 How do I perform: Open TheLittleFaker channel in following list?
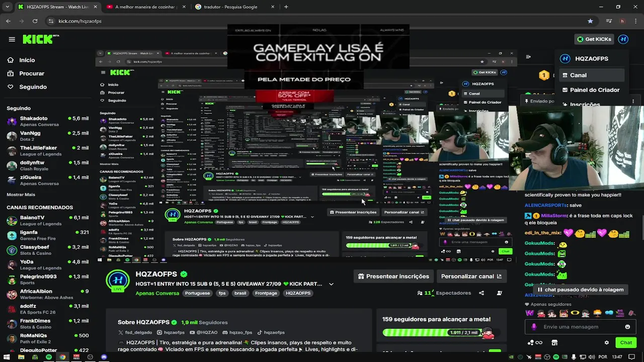coord(47,151)
